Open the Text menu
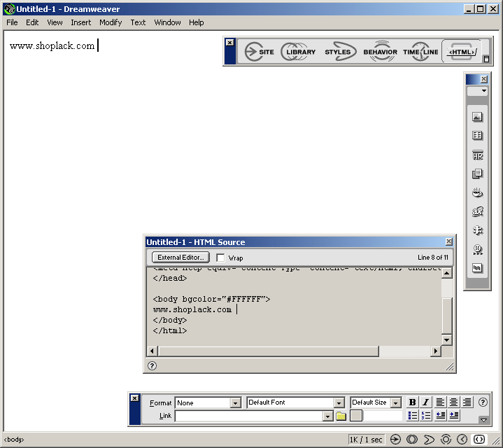The image size is (503, 448). pos(138,22)
